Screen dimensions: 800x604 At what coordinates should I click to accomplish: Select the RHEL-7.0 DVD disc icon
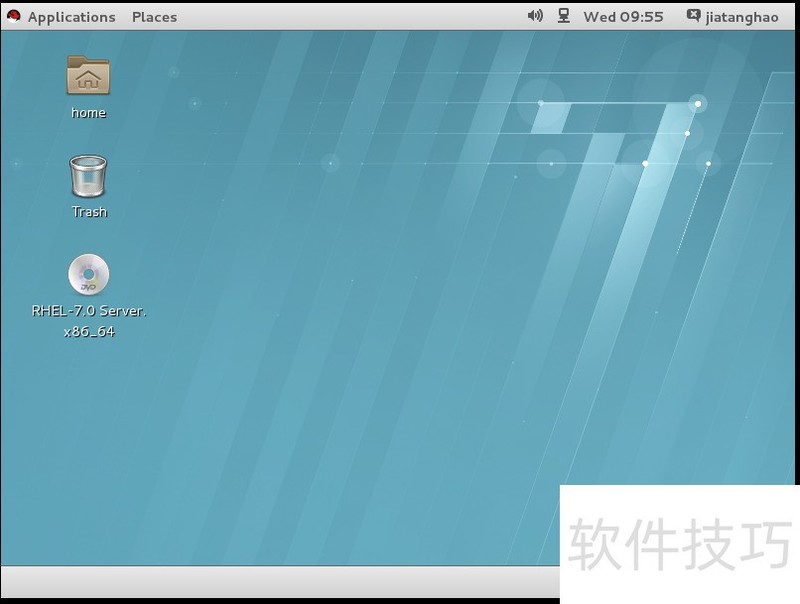point(88,275)
